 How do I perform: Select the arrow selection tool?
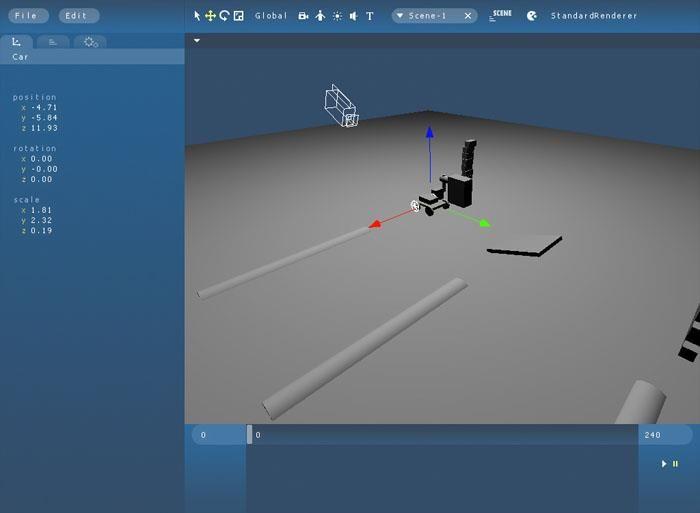coord(197,16)
